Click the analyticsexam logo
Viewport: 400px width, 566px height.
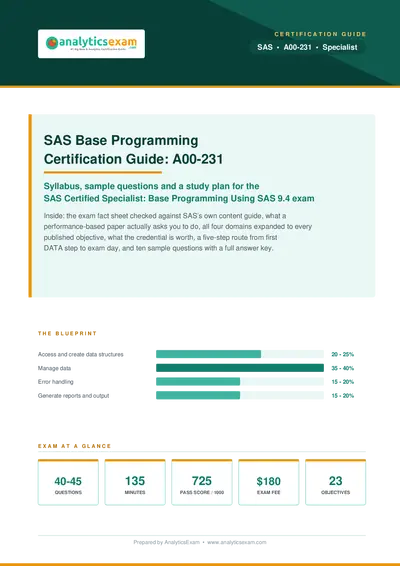tap(91, 44)
